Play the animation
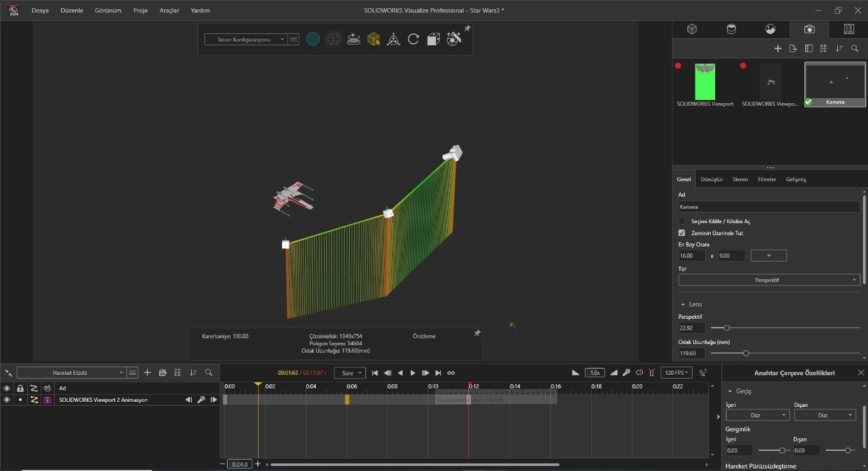Screen dimensions: 868x471 click(x=413, y=373)
